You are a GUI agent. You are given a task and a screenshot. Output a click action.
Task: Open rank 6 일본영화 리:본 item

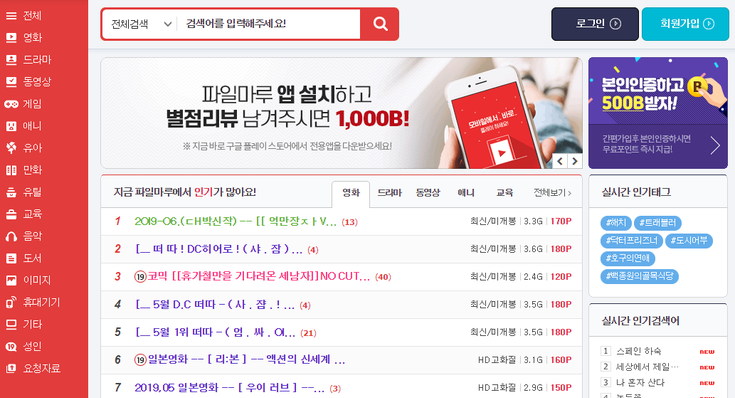point(247,360)
